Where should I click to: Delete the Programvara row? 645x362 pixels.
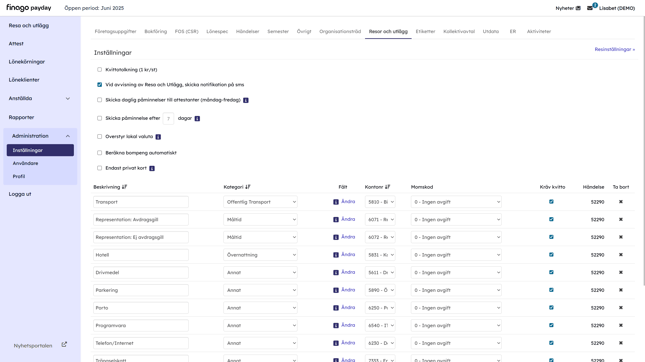point(621,325)
